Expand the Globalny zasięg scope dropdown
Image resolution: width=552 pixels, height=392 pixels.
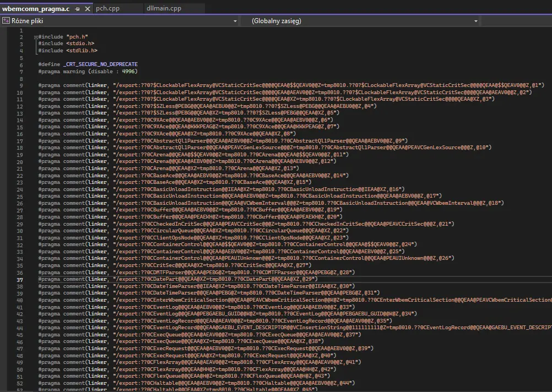[x=475, y=21]
